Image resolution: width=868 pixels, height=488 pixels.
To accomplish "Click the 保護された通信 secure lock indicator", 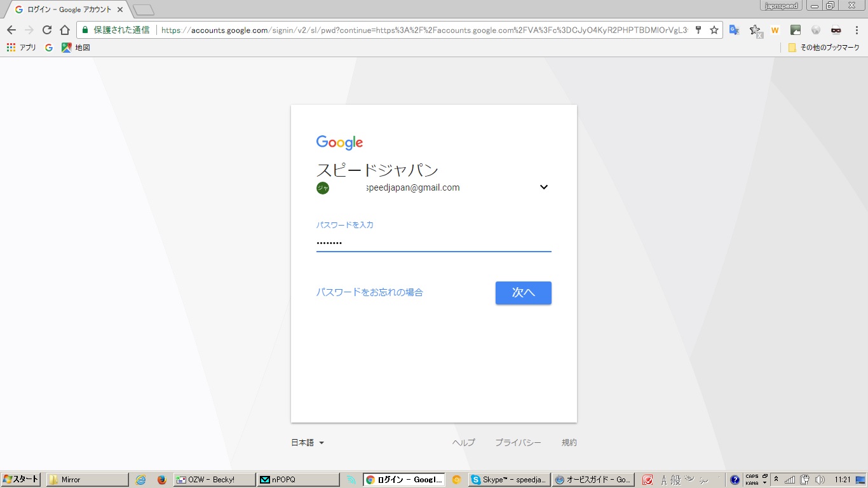I will coord(116,30).
